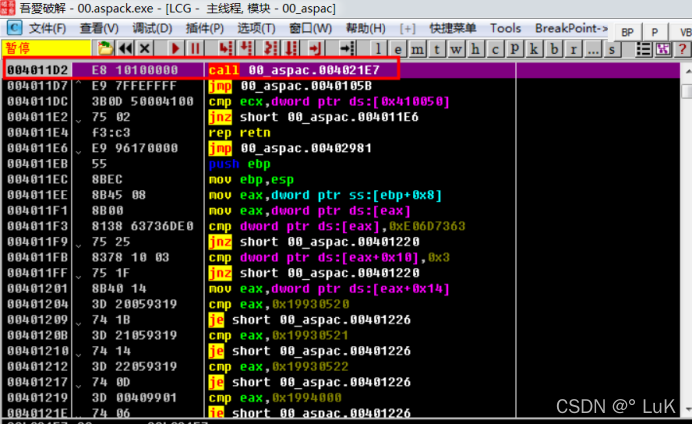Select address 00401209 je row
The image size is (692, 424).
coord(341,319)
